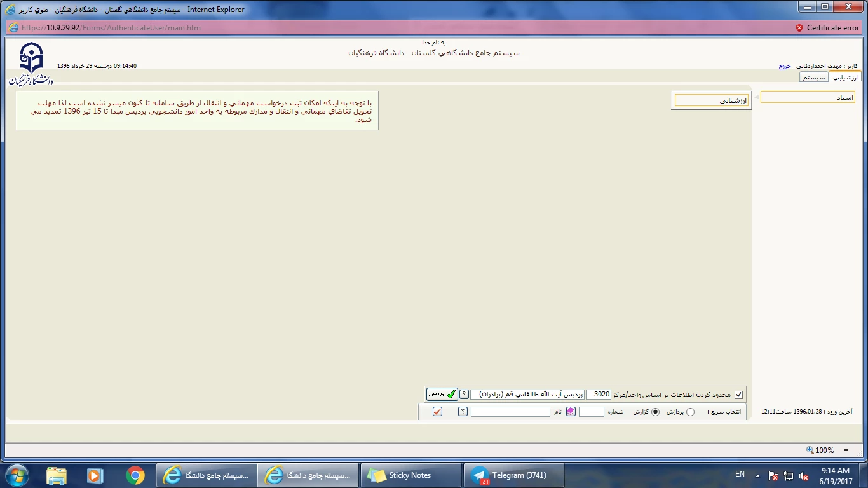Click the نام name input field

tap(510, 412)
